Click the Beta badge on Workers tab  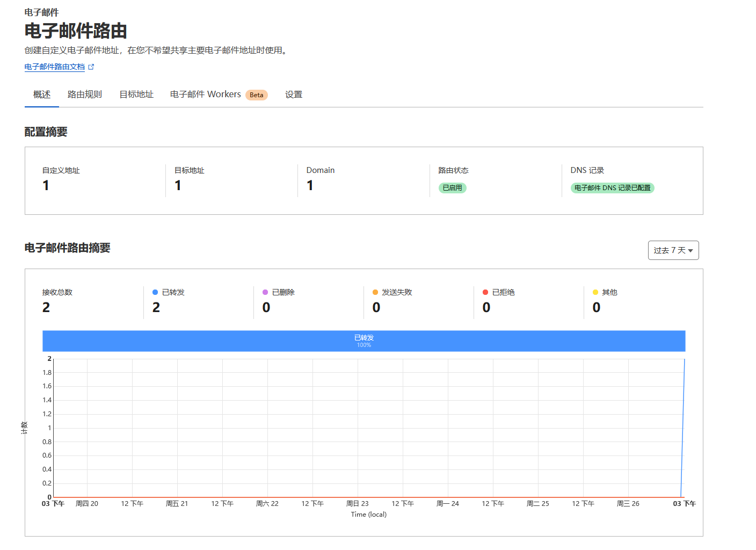click(x=257, y=95)
